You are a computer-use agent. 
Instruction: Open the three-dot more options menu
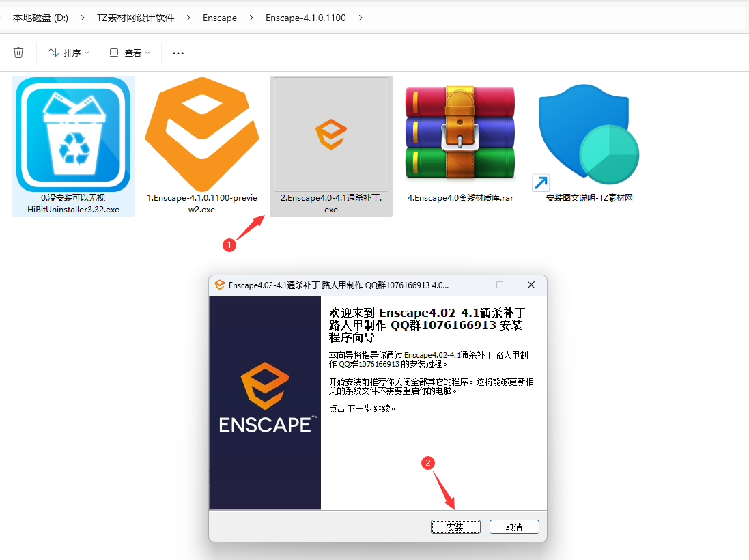click(x=178, y=53)
